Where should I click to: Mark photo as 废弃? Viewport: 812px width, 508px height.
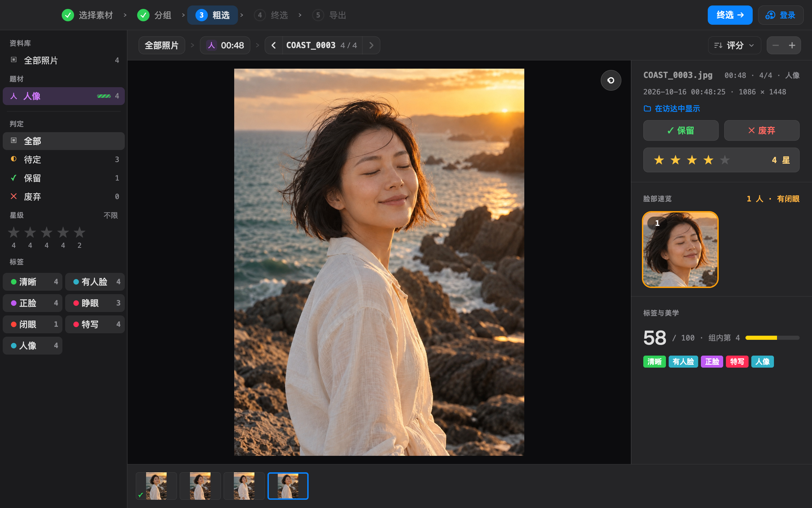pos(762,130)
